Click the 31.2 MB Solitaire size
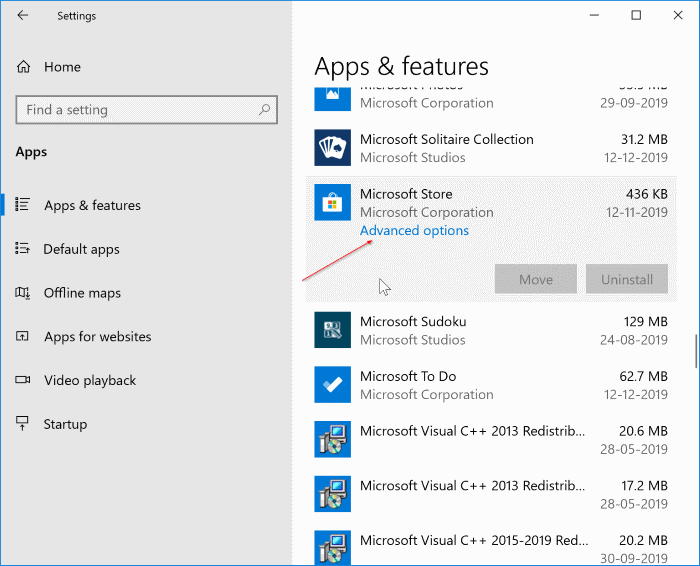The image size is (700, 566). pos(644,139)
